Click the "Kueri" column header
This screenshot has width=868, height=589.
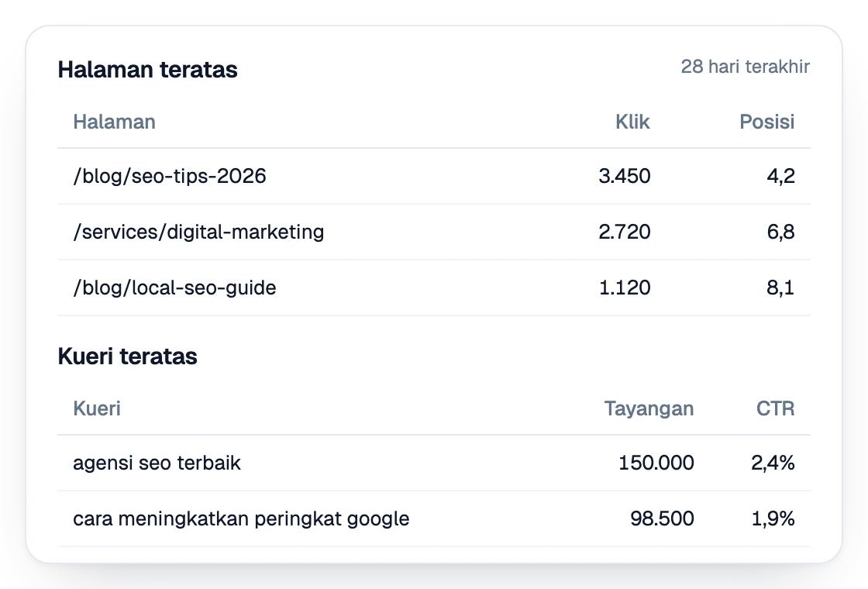(97, 408)
